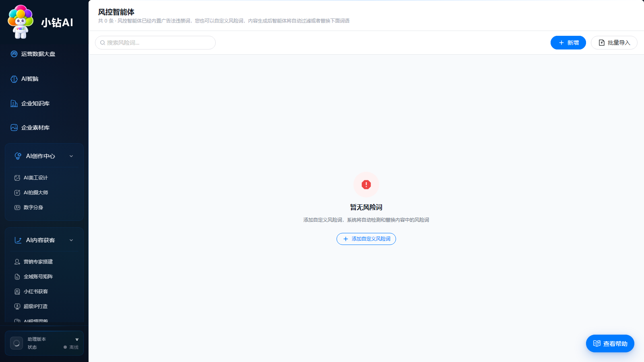Open the 查看帮助 help button
Viewport: 644px width, 362px height.
pyautogui.click(x=610, y=343)
